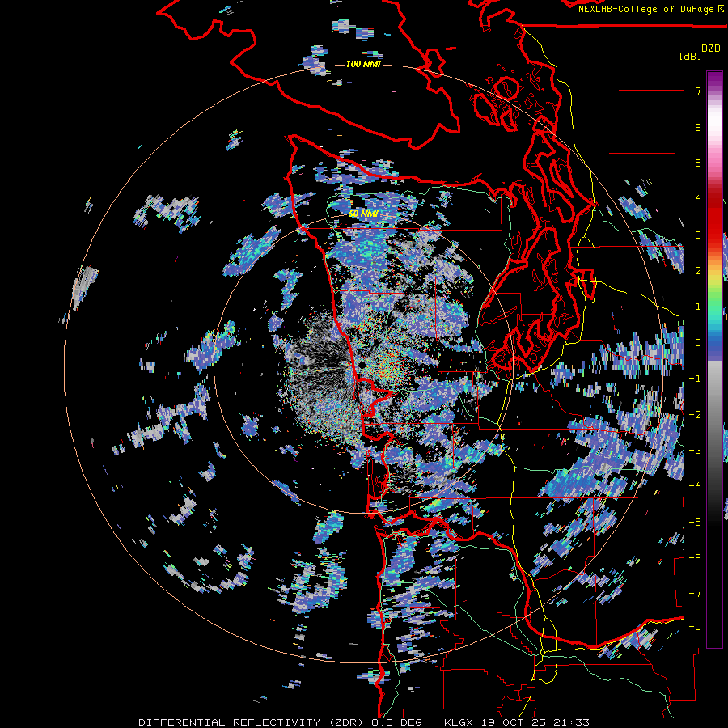Click the 6 value on the scale
Viewport: 728px width, 728px height.
(x=698, y=127)
